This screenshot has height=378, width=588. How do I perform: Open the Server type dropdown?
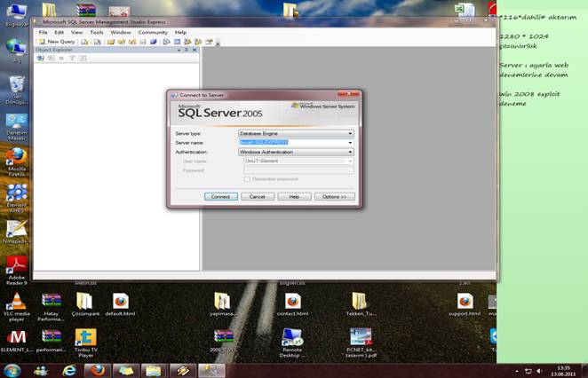tap(296, 133)
